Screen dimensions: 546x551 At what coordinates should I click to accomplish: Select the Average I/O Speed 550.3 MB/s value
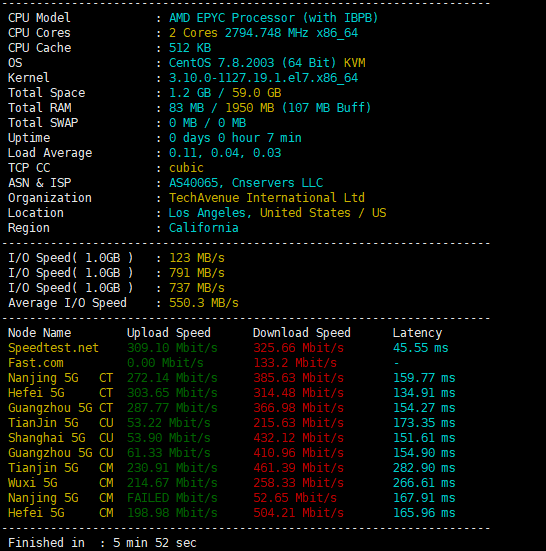(x=204, y=303)
